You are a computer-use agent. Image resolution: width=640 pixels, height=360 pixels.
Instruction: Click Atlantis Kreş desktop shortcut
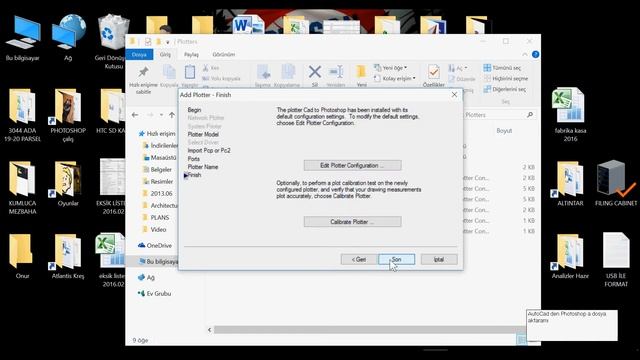click(x=68, y=257)
